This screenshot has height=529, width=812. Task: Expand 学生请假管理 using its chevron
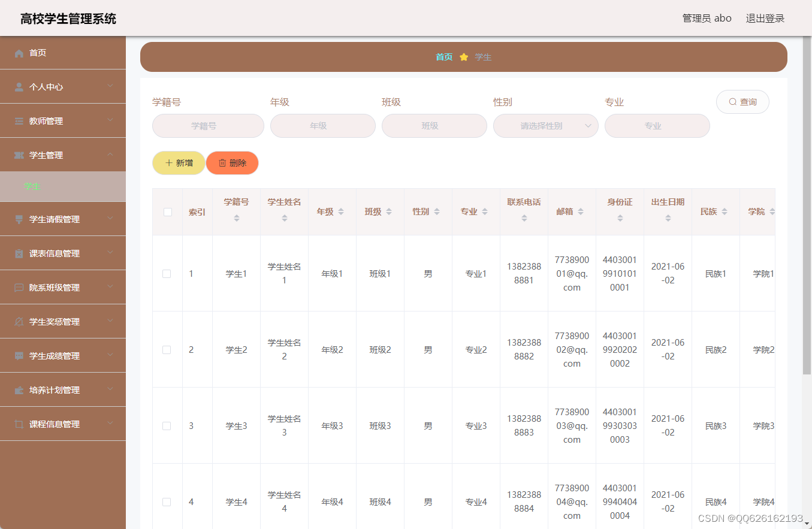(110, 219)
